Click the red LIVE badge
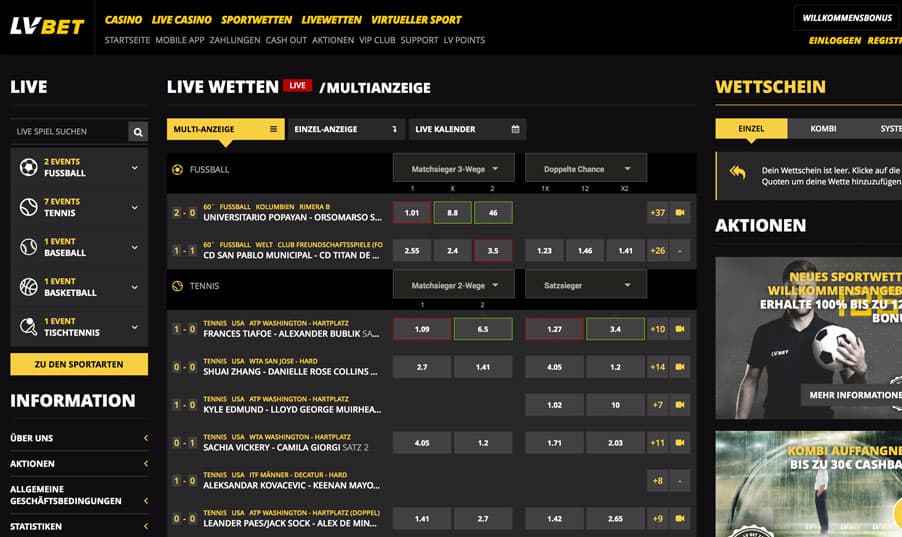Screen dimensions: 902x537 pyautogui.click(x=297, y=85)
